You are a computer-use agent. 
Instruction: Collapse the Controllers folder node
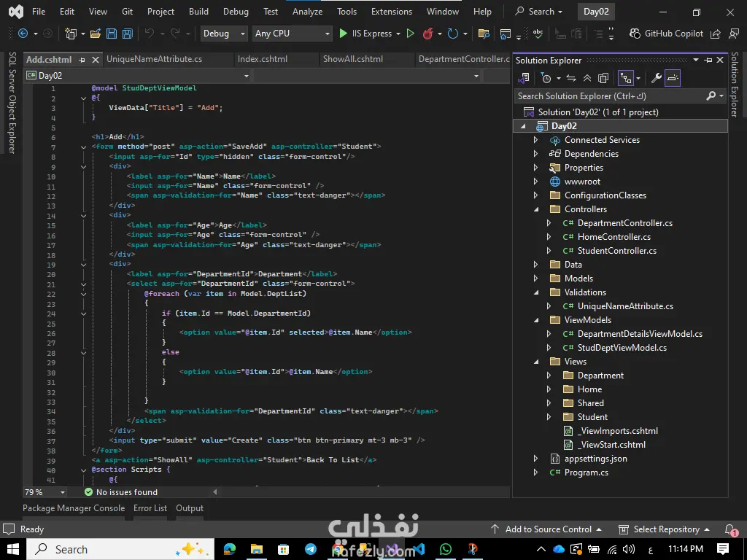[x=536, y=209]
